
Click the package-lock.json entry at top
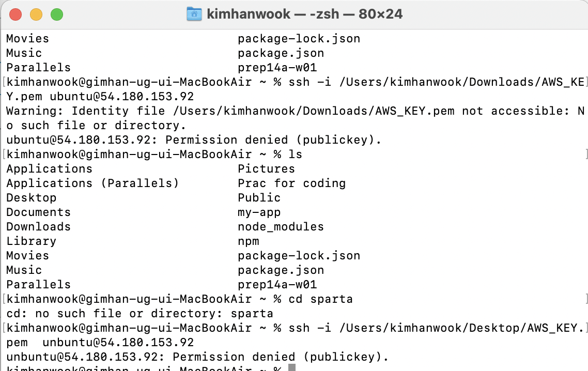[299, 39]
